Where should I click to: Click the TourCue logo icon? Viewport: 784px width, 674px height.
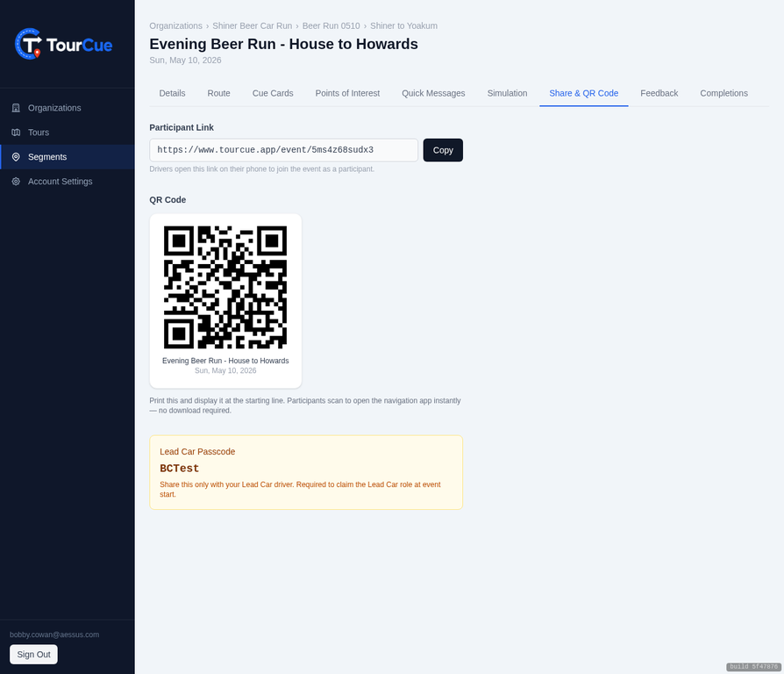pos(28,44)
